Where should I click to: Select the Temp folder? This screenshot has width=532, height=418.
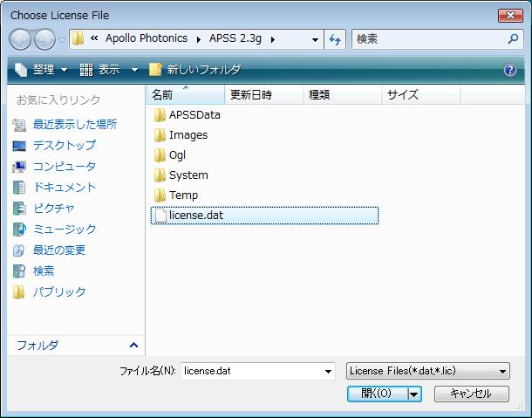tap(183, 195)
